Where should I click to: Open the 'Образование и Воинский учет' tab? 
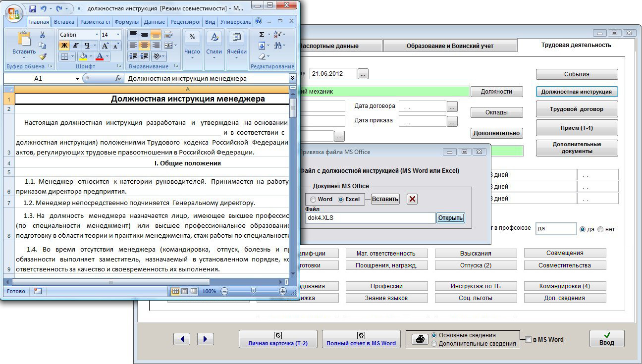pos(450,46)
